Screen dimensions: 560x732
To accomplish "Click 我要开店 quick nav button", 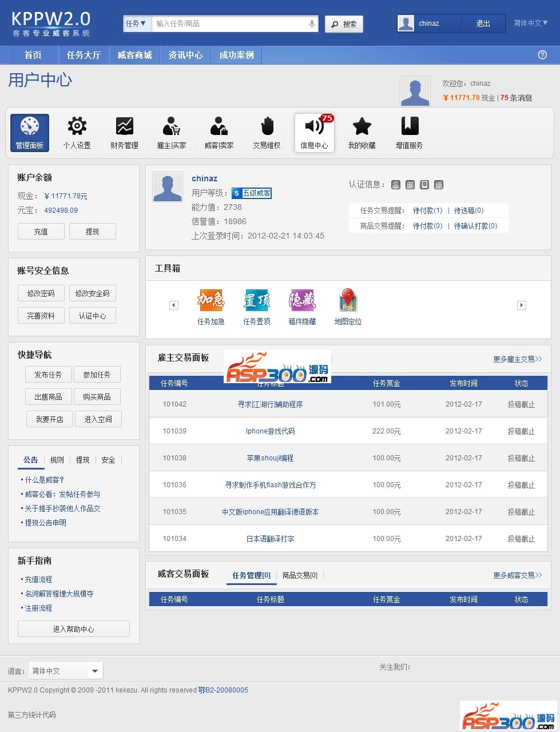I will pos(50,419).
